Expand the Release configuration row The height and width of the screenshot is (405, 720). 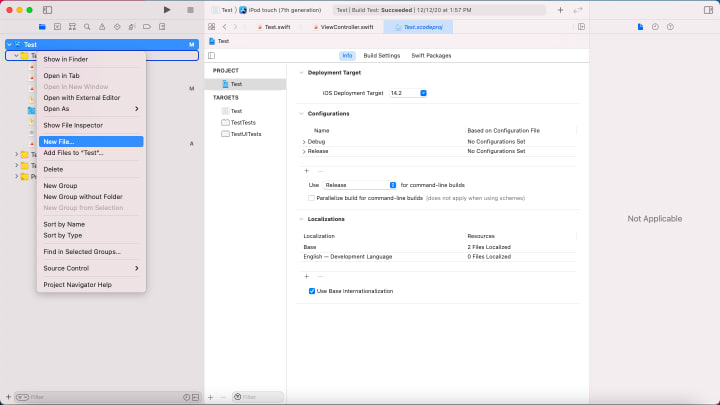coord(304,151)
